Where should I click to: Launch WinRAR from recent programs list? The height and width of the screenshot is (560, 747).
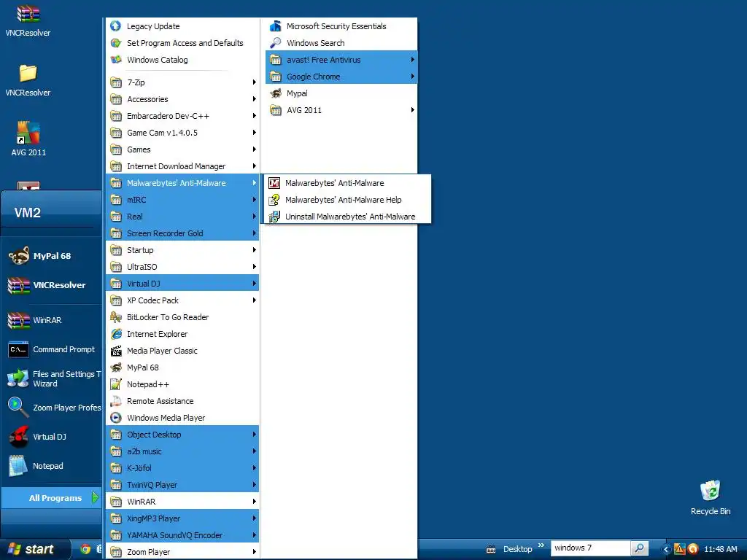pyautogui.click(x=52, y=320)
